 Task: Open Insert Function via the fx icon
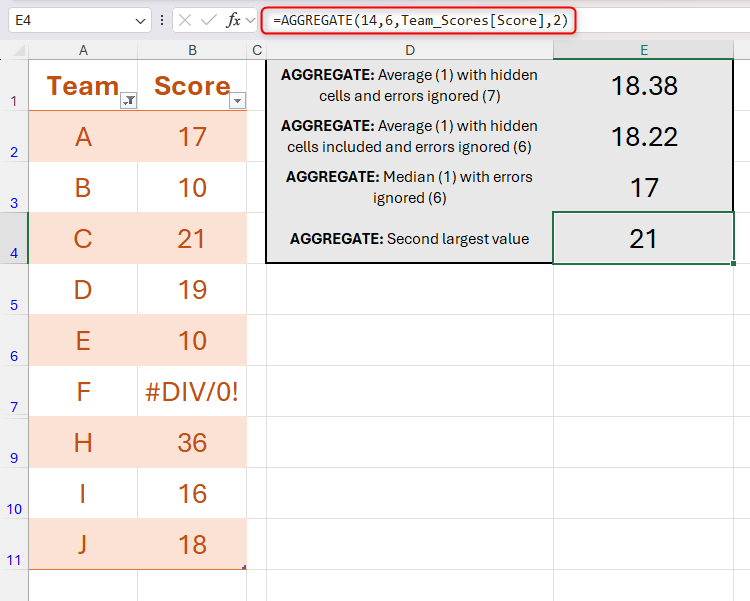tap(233, 20)
